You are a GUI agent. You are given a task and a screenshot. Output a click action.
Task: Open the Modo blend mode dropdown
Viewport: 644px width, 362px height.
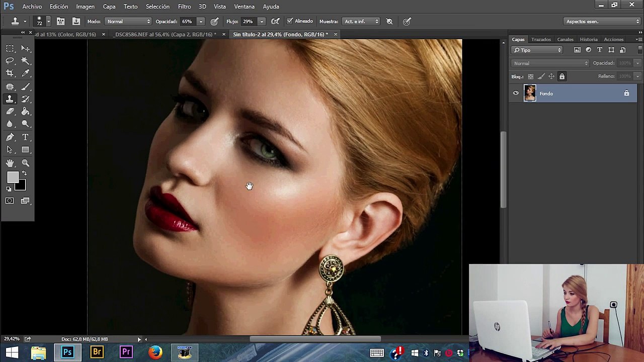[128, 21]
